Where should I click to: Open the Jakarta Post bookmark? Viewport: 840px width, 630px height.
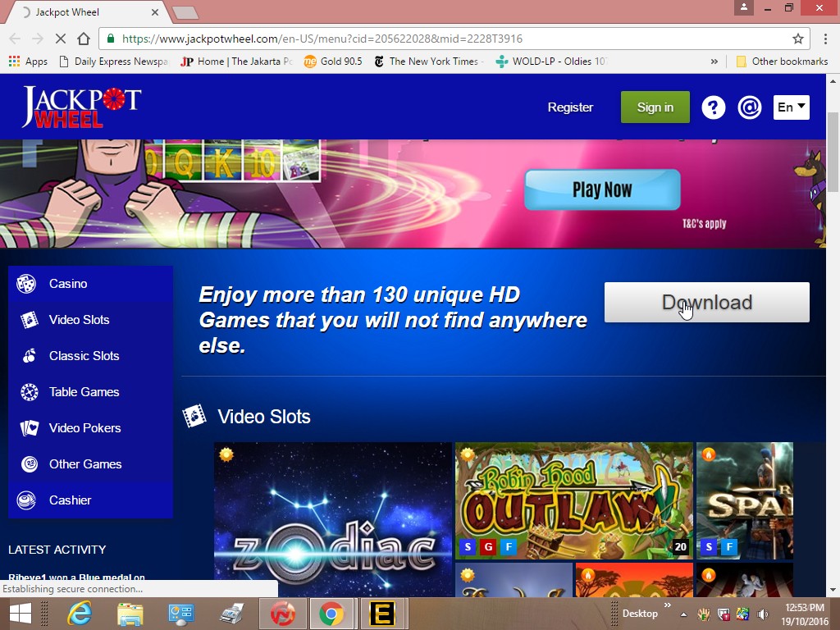(x=236, y=61)
